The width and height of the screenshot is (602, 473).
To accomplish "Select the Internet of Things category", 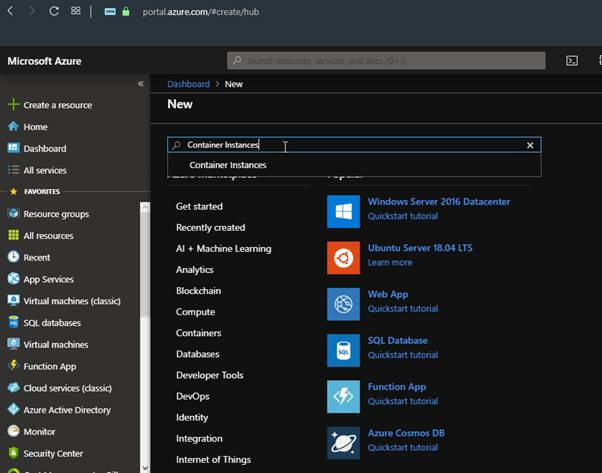I will point(213,460).
